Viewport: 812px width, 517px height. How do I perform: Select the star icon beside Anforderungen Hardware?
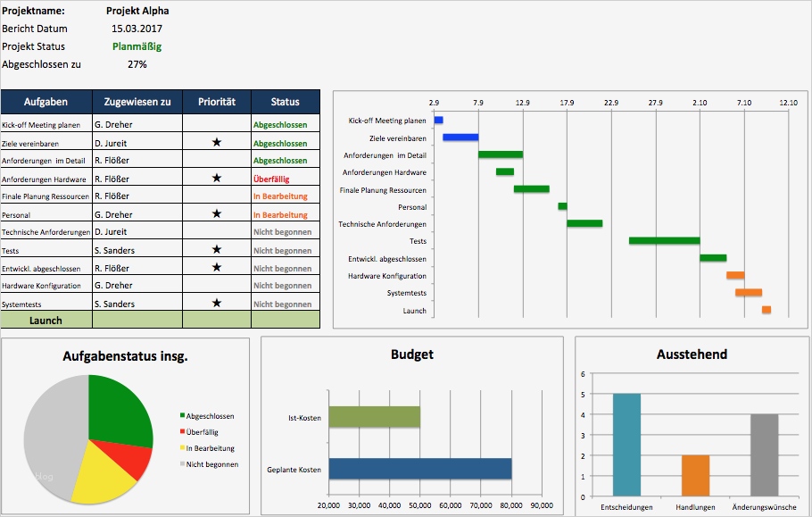click(x=216, y=178)
